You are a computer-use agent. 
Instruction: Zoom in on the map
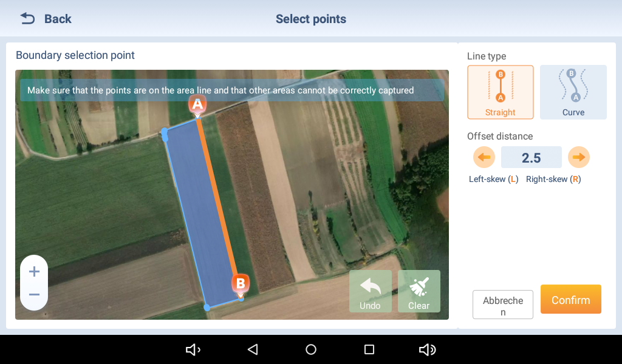click(x=34, y=271)
